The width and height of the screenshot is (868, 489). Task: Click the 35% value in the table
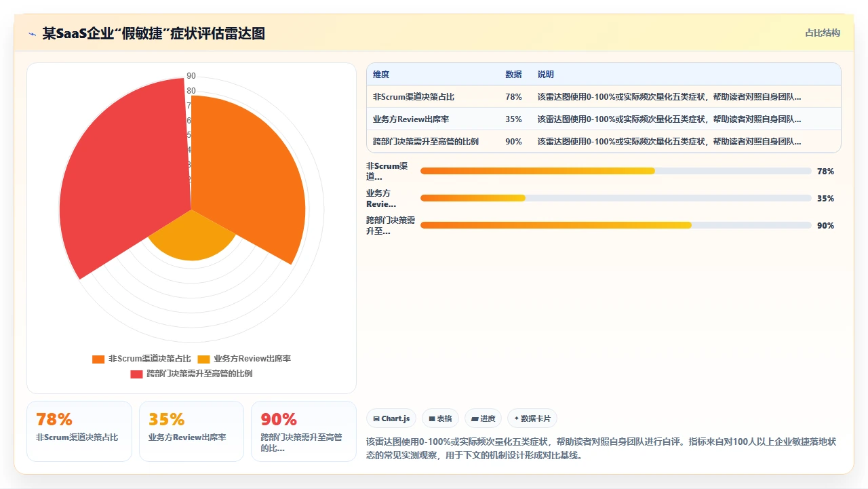tap(513, 119)
